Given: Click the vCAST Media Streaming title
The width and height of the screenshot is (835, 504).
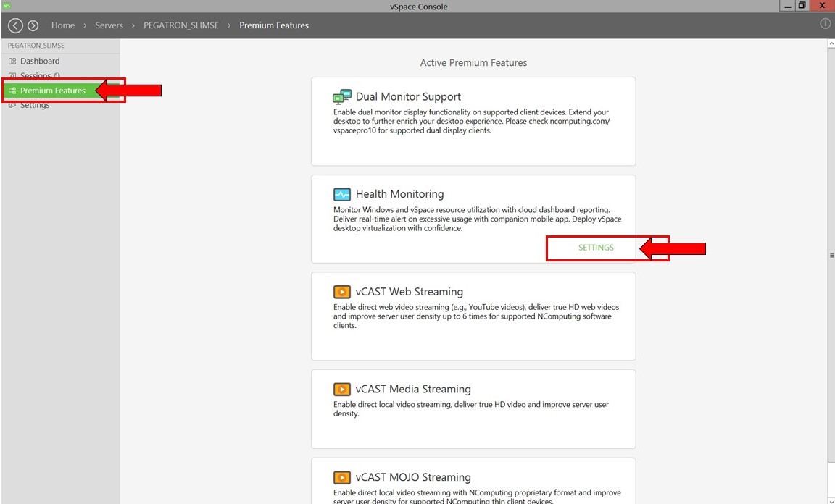Looking at the screenshot, I should (413, 389).
